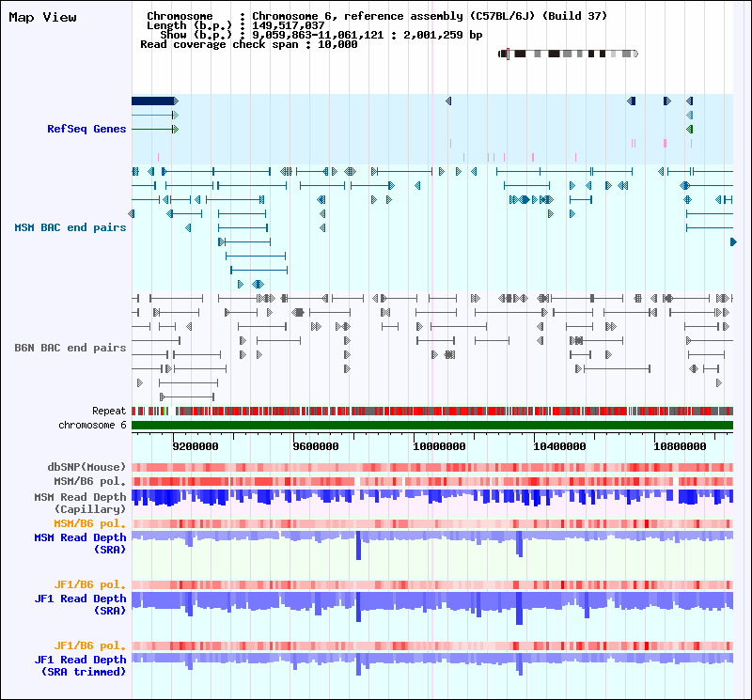Click JF1/B6 pol. label above the SRA trimmed track

coord(89,646)
